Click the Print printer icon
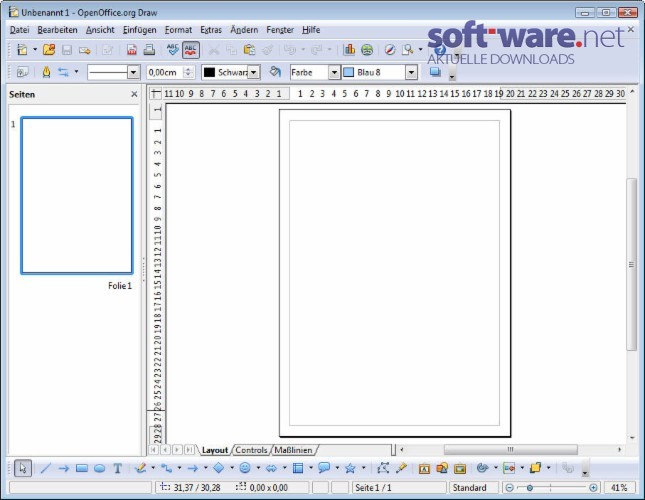 click(149, 50)
